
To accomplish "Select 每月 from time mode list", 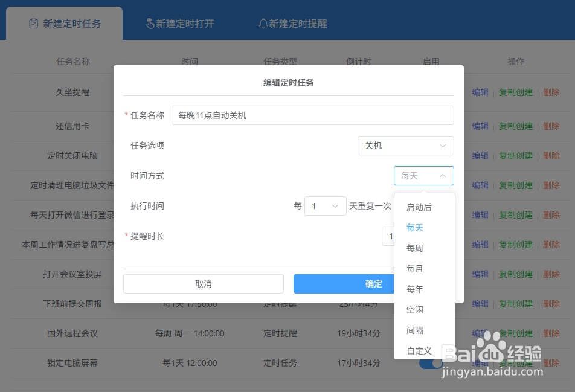I will pos(424,269).
